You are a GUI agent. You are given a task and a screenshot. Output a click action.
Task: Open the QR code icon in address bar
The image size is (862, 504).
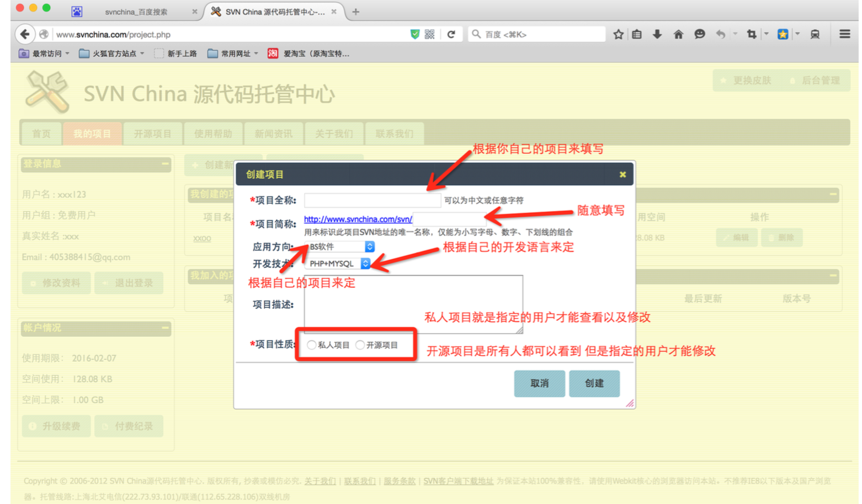coord(430,34)
